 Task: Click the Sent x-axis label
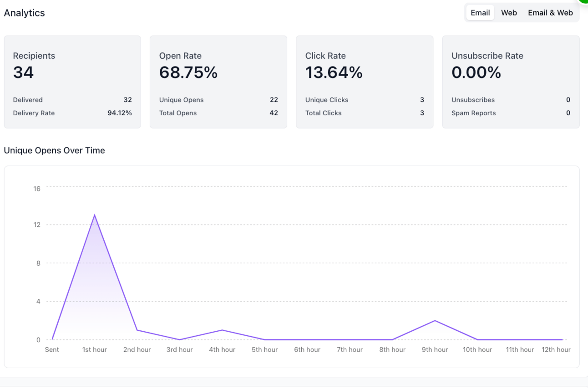(52, 349)
